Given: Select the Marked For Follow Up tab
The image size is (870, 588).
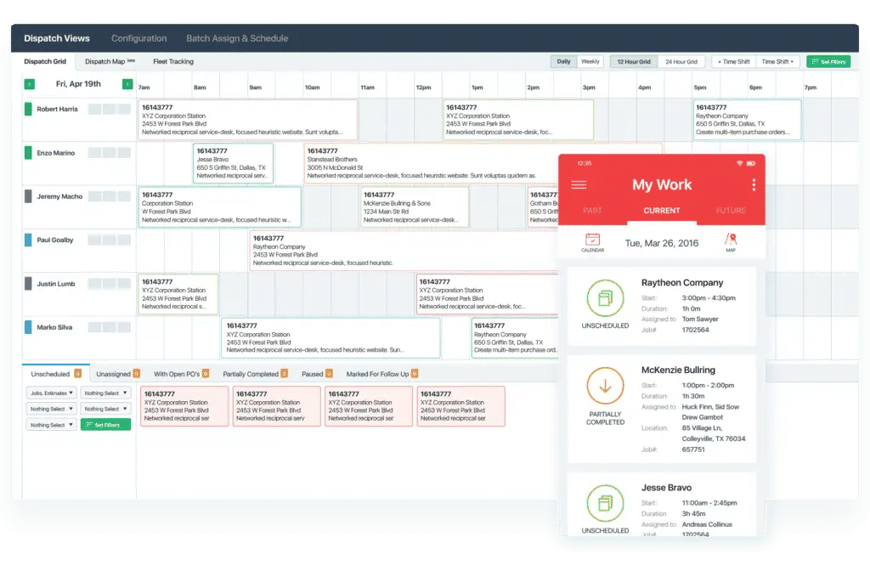Looking at the screenshot, I should coord(381,374).
